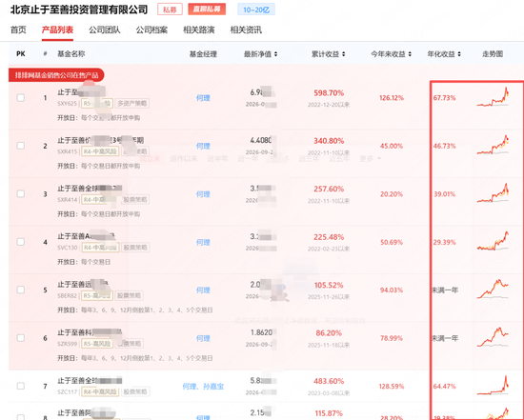Screen dimensions: 524x420
Task: Open the 首页 tab
Action: tap(18, 30)
